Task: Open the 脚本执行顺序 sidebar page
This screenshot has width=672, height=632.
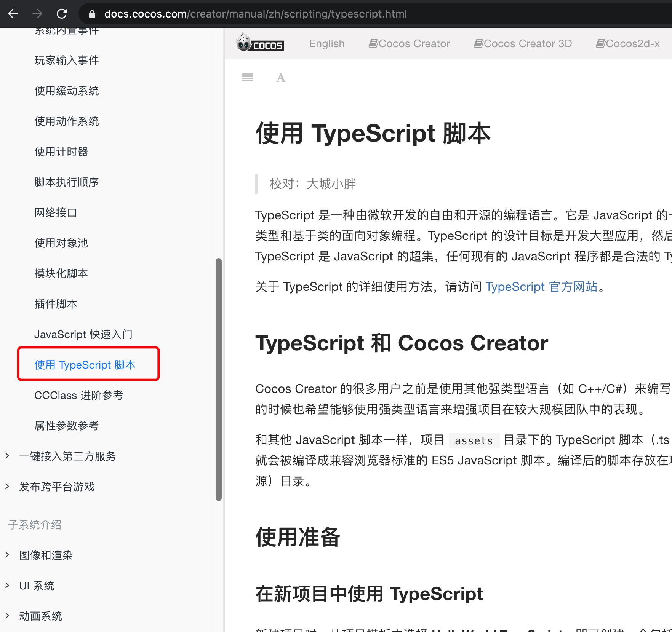Action: click(x=67, y=182)
